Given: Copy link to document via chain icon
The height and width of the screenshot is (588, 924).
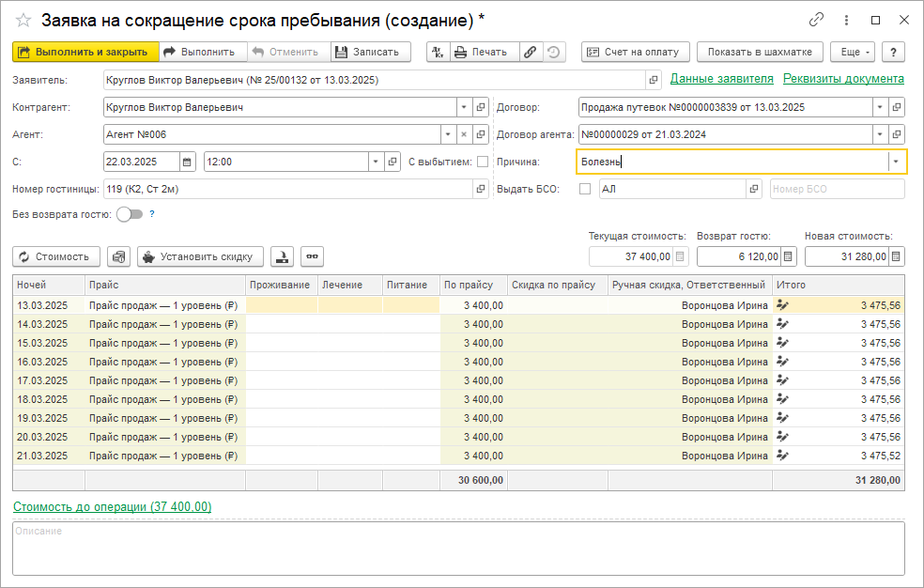Looking at the screenshot, I should (x=816, y=20).
